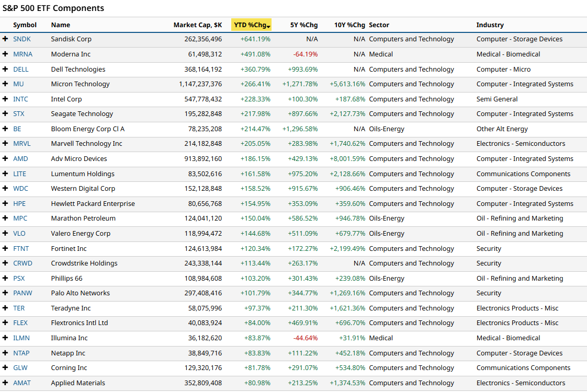
Task: Open the HPE symbol link
Action: [x=19, y=203]
